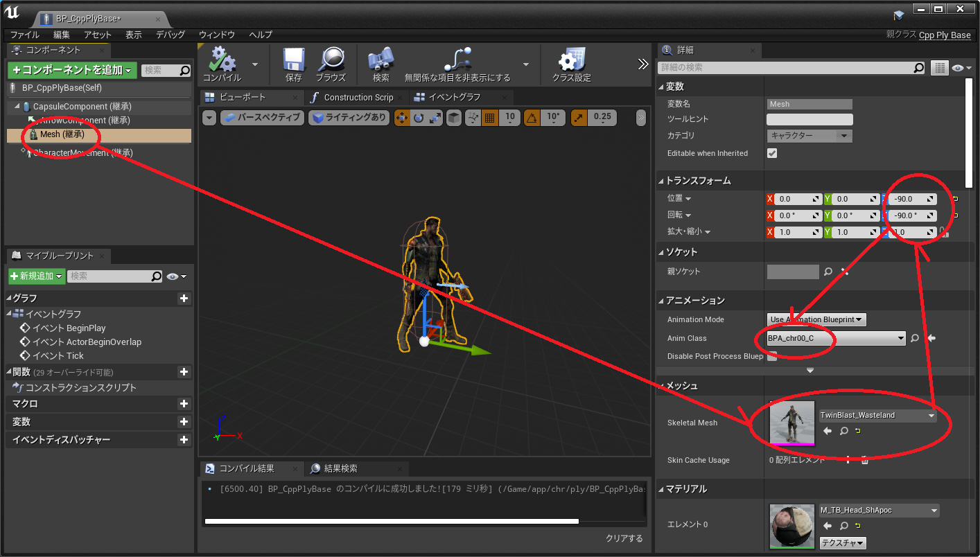Open Edit (編集) menu
980x557 pixels.
click(62, 34)
